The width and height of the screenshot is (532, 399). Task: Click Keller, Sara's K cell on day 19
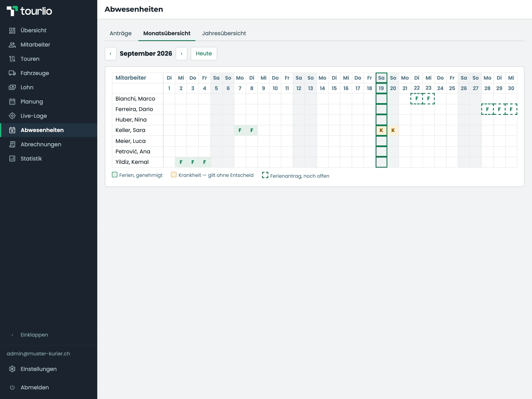coord(381,130)
